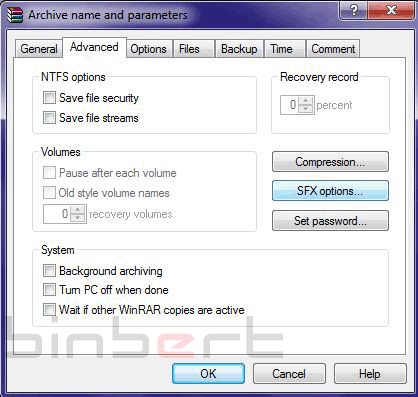Image resolution: width=418 pixels, height=397 pixels.
Task: Open Help via the Help button
Action: click(370, 374)
